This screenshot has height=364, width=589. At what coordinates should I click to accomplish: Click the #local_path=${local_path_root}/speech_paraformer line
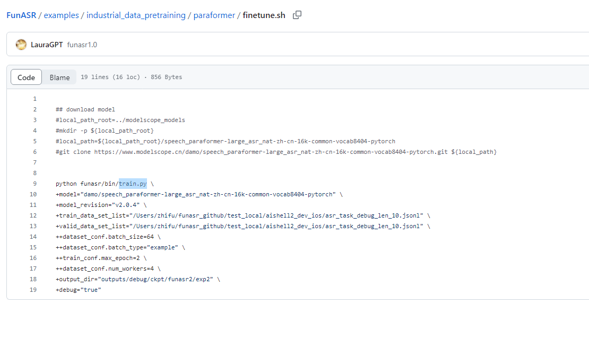click(x=226, y=141)
